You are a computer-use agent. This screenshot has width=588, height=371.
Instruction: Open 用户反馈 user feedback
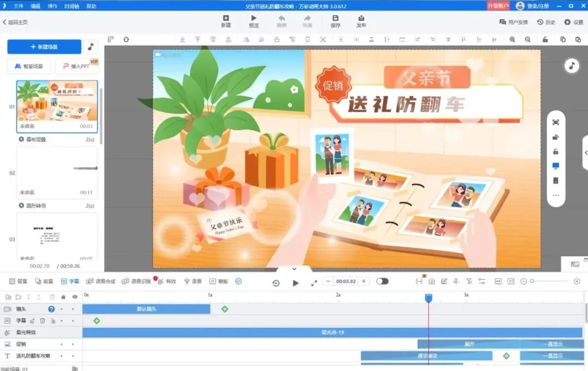(513, 22)
